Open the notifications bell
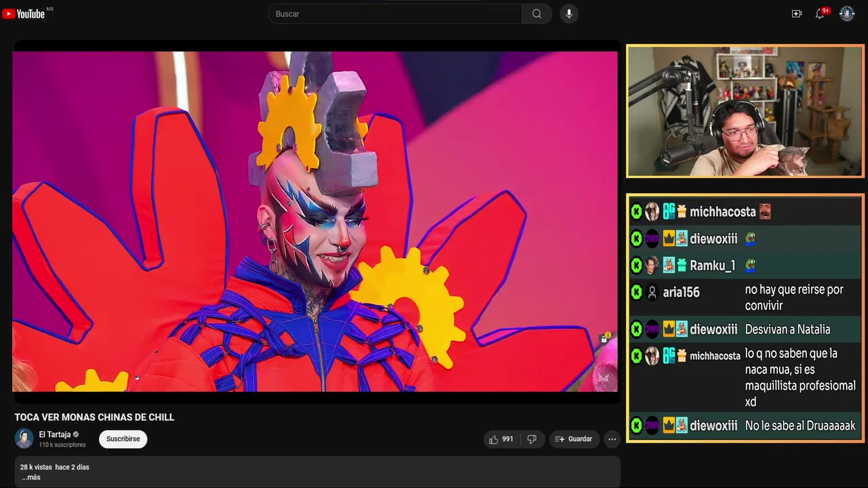868x488 pixels. pyautogui.click(x=820, y=14)
